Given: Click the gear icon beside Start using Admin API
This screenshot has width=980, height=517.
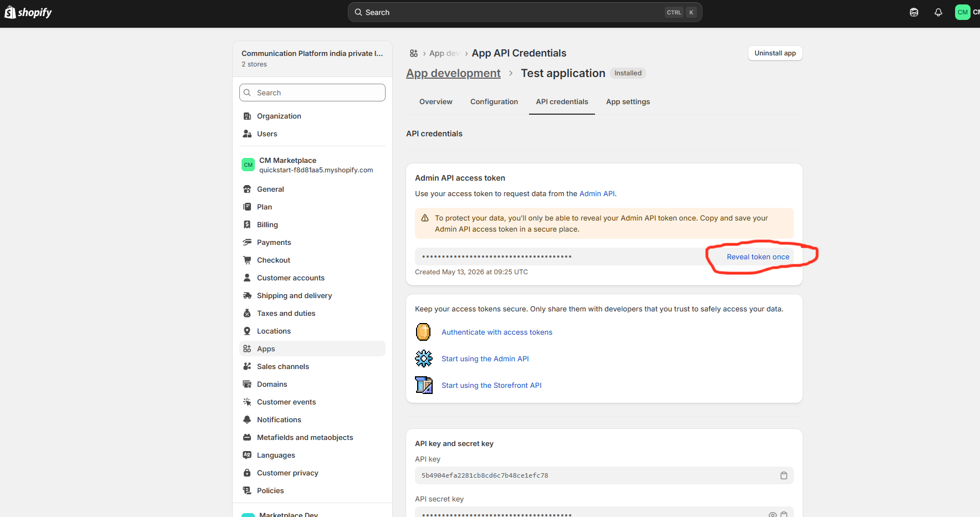Looking at the screenshot, I should [424, 359].
